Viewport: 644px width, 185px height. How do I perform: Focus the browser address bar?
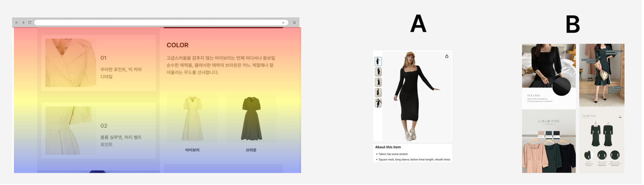pyautogui.click(x=161, y=22)
